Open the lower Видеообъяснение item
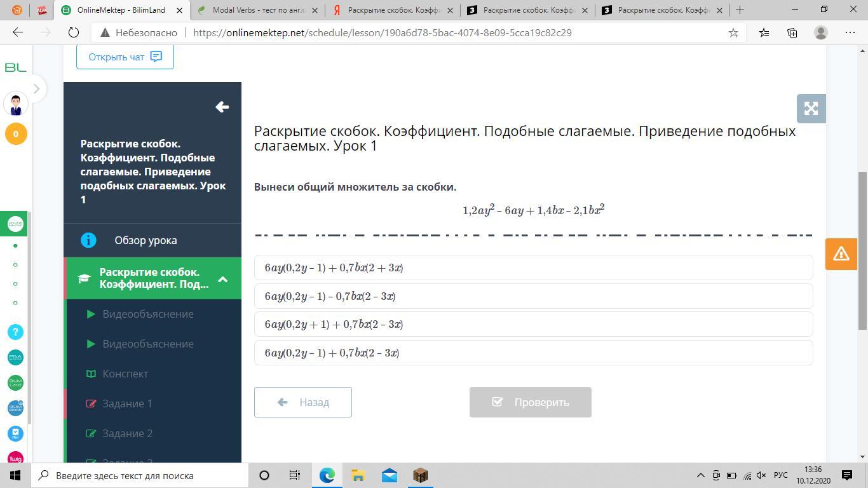The image size is (868, 488). (x=148, y=344)
